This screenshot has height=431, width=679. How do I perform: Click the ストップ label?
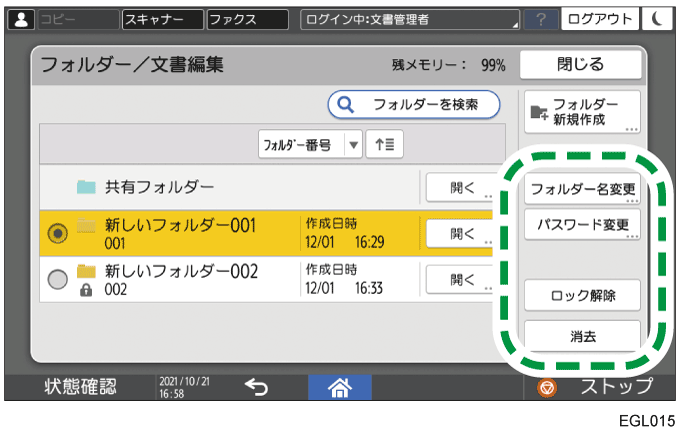click(617, 386)
